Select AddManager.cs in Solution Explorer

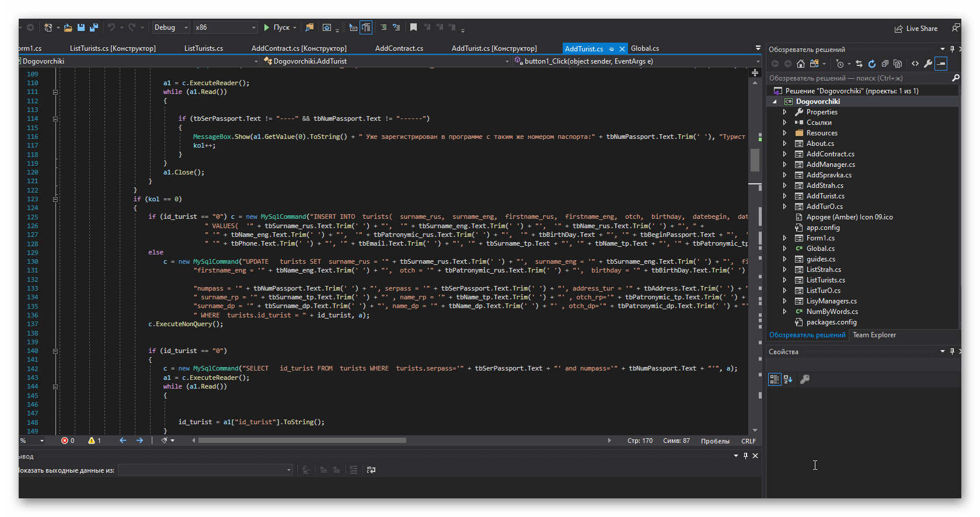point(831,165)
